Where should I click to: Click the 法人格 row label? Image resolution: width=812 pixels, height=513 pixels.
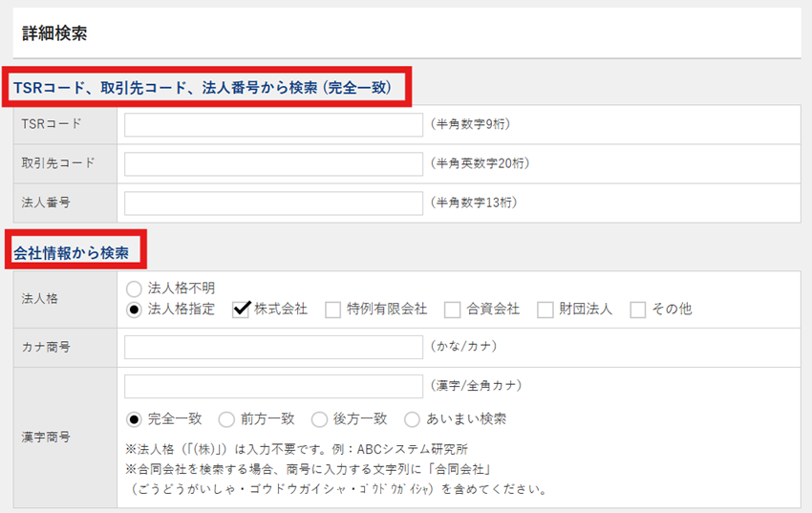coord(39,299)
